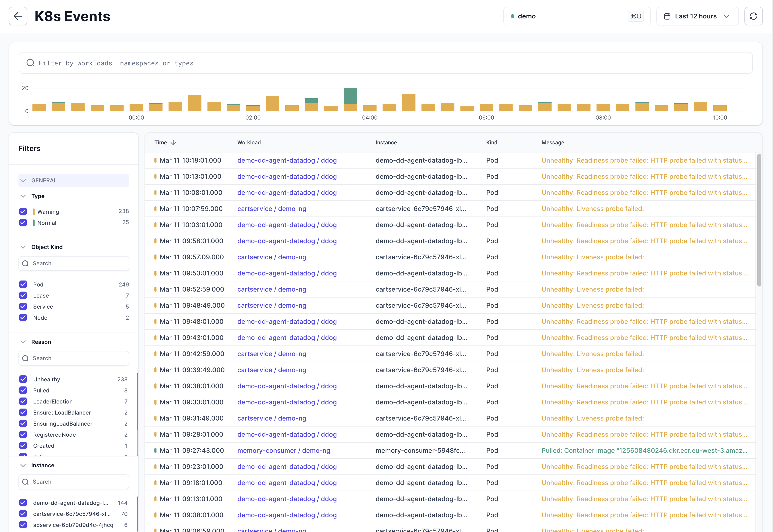Click the Workload column header

pos(249,143)
